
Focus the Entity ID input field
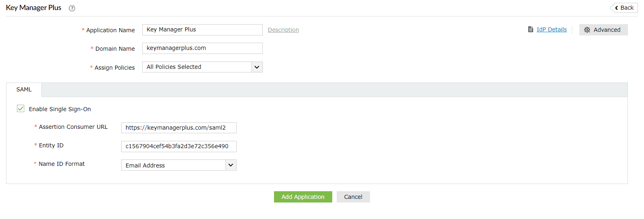pos(179,146)
